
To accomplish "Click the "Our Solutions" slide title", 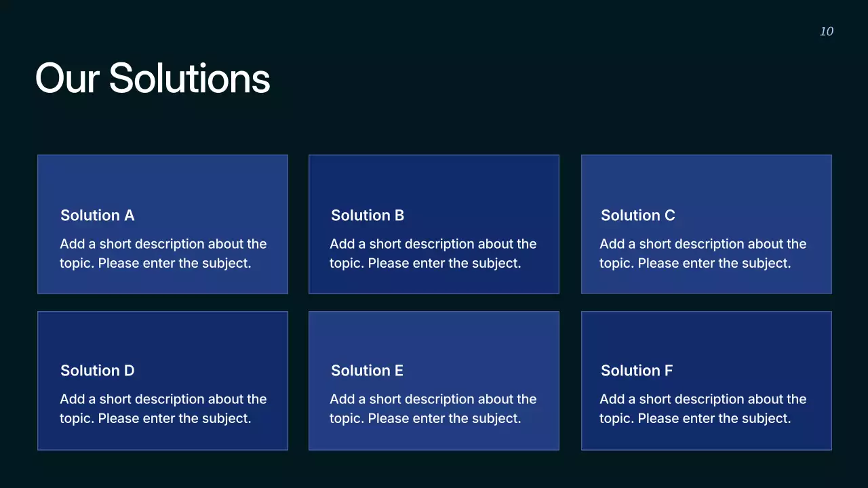I will [153, 78].
